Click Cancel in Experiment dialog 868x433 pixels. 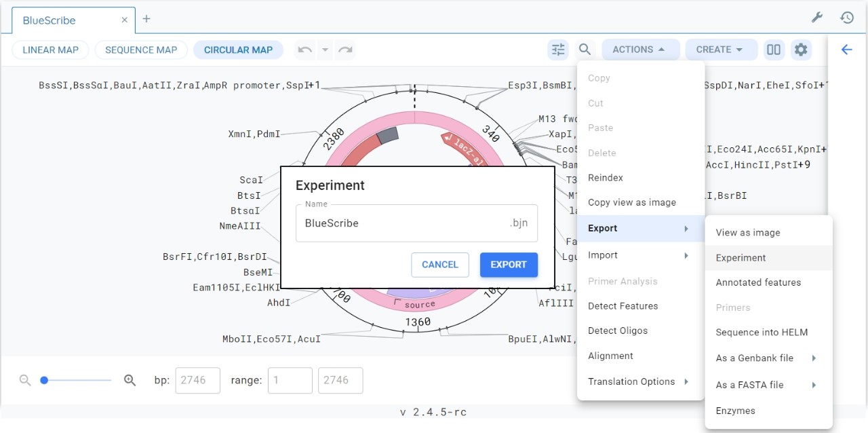coord(440,265)
